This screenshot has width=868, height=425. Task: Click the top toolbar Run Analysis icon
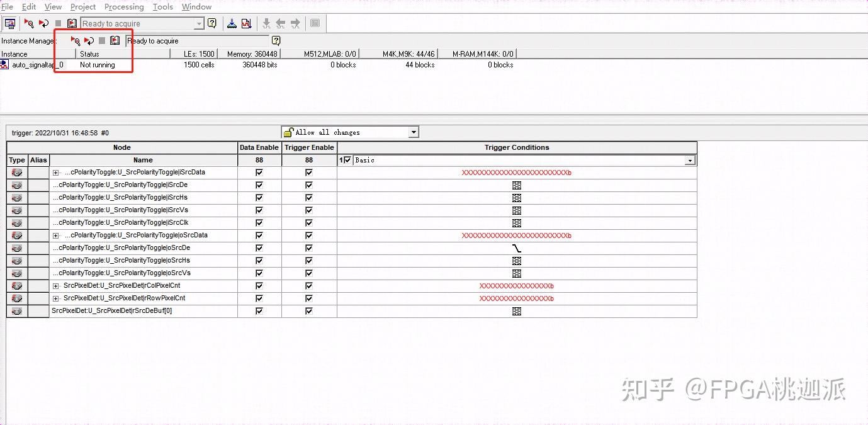tap(29, 23)
